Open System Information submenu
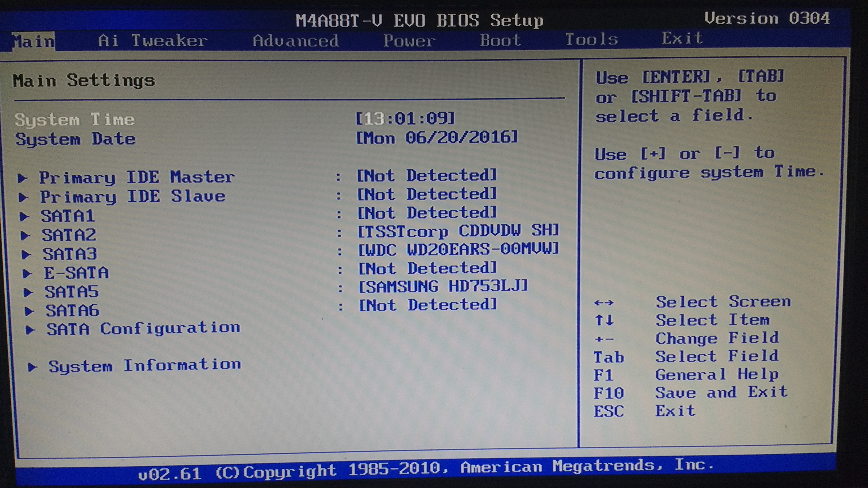 click(x=145, y=366)
